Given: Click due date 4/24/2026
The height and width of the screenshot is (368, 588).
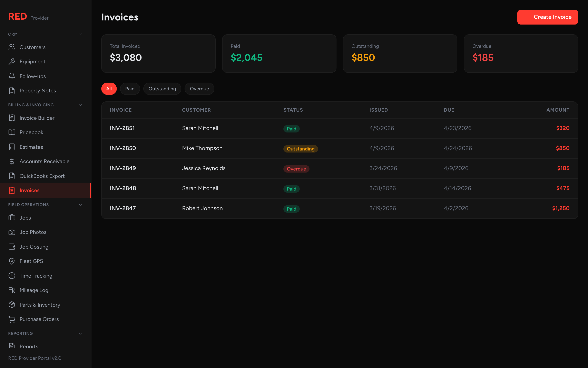Looking at the screenshot, I should 458,148.
